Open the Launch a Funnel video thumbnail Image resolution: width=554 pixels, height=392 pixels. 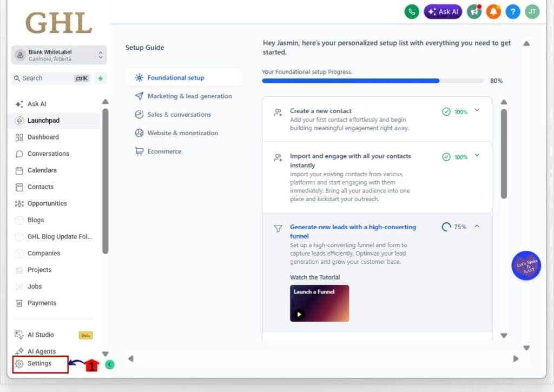coord(319,303)
